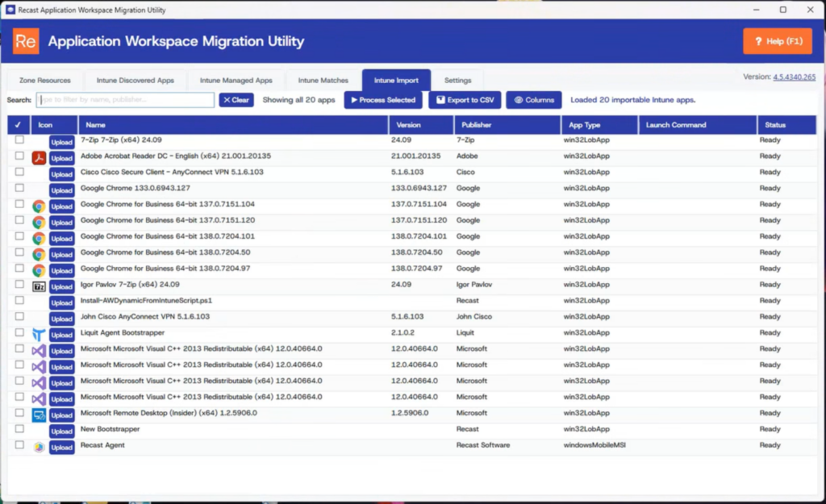Click the app icon in the title bar
This screenshot has width=826, height=504.
click(10, 10)
